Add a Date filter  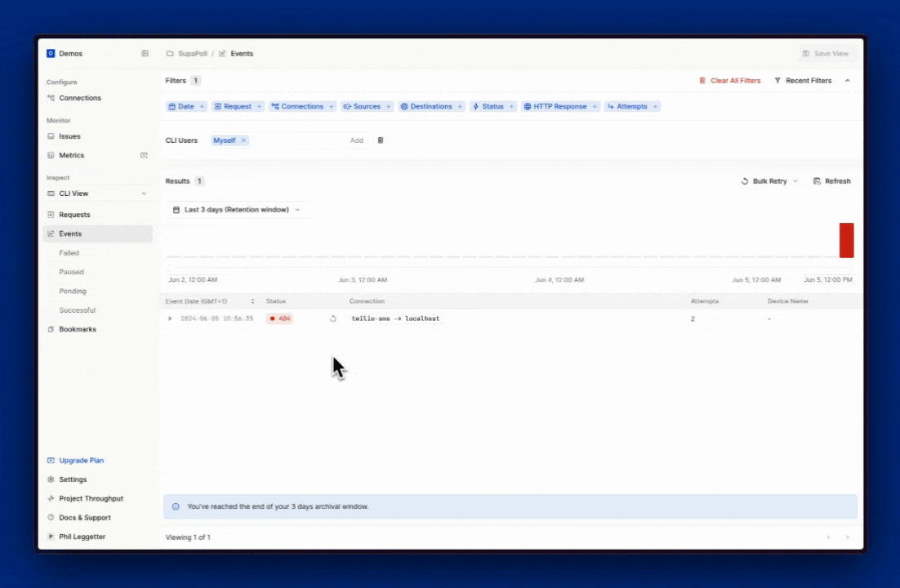[186, 107]
